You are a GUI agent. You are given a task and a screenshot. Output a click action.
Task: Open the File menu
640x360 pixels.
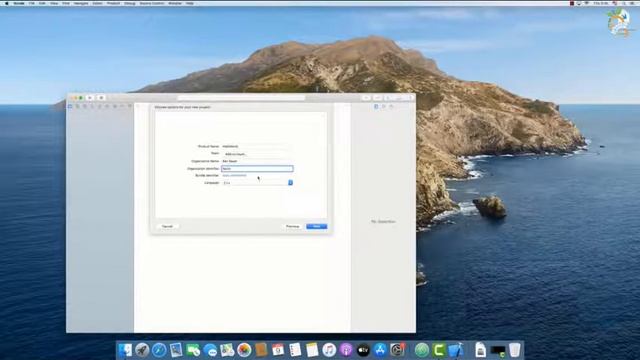(31, 3)
